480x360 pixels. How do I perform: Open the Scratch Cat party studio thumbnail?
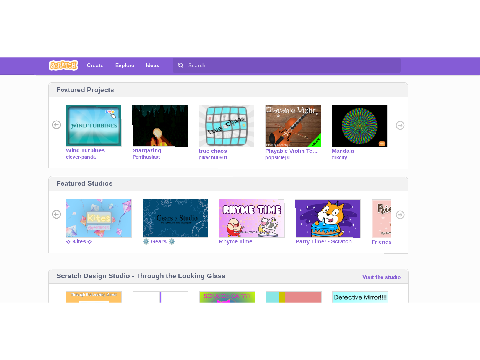[x=328, y=219]
